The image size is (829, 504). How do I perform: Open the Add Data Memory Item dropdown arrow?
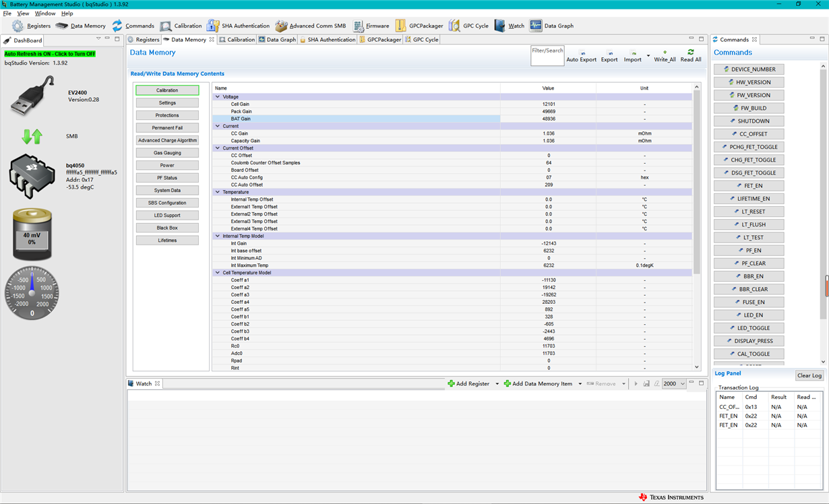[x=580, y=384]
